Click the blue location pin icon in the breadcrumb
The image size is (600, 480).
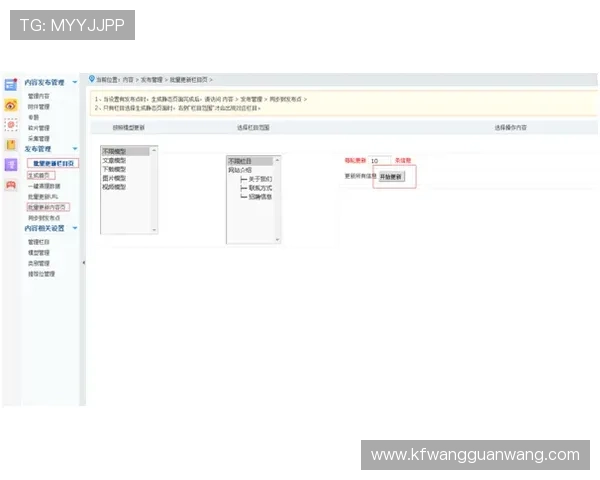91,79
